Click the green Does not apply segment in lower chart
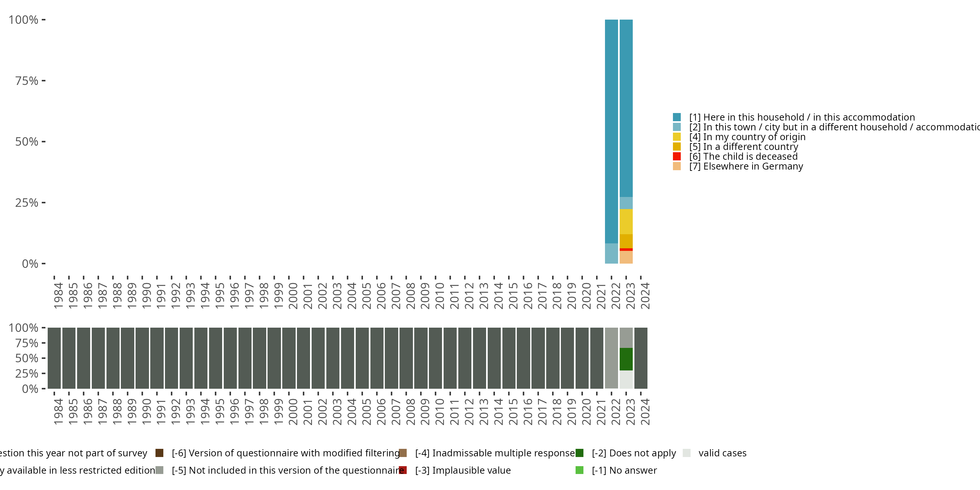The width and height of the screenshot is (980, 490). pyautogui.click(x=626, y=359)
